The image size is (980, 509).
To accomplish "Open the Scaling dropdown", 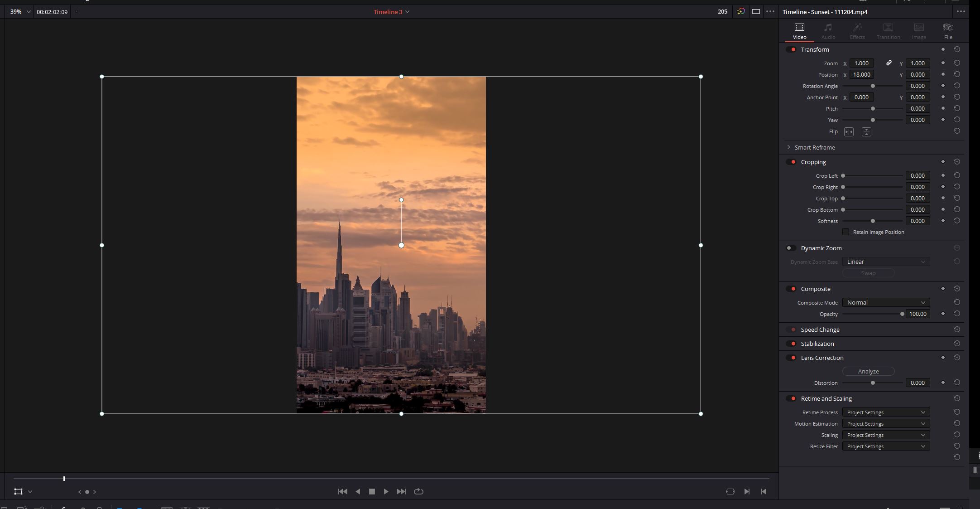I will tap(886, 435).
